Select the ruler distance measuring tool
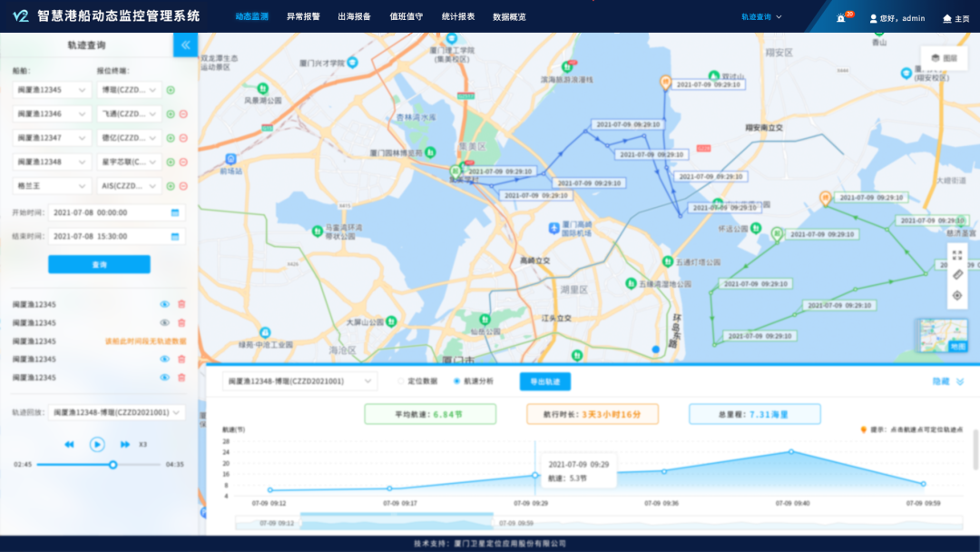The width and height of the screenshot is (980, 552). point(956,275)
